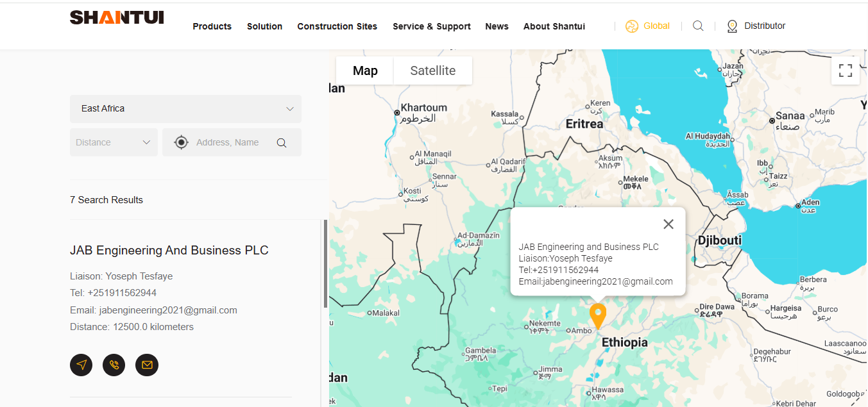Image resolution: width=868 pixels, height=407 pixels.
Task: Toggle fullscreen map view
Action: [845, 71]
